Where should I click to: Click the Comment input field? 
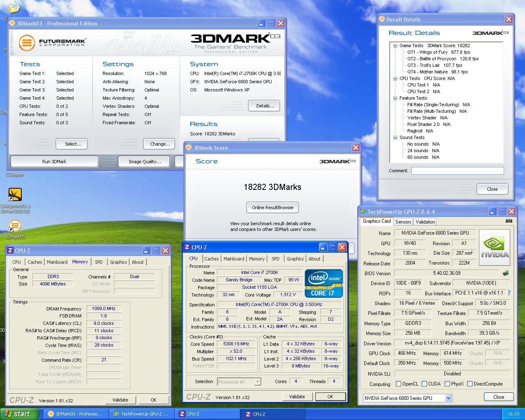457,171
